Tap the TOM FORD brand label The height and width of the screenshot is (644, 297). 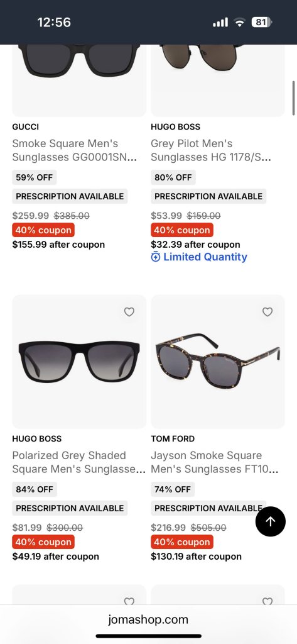point(173,438)
